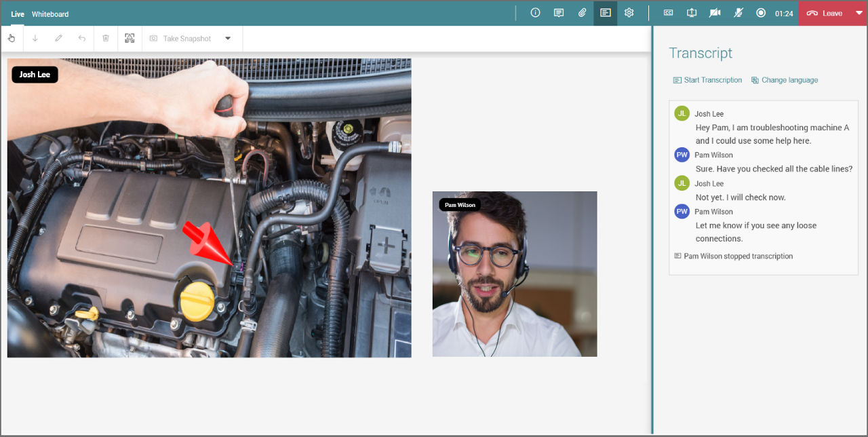Click the Transcript panel heading
This screenshot has width=868, height=437.
point(701,53)
